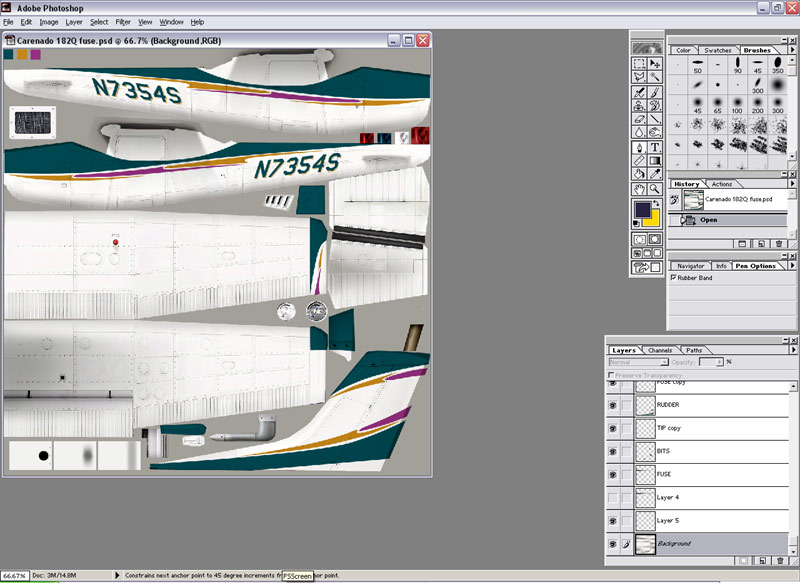800x583 pixels.
Task: Hide the RUDDER layer using eye icon
Action: [x=612, y=405]
